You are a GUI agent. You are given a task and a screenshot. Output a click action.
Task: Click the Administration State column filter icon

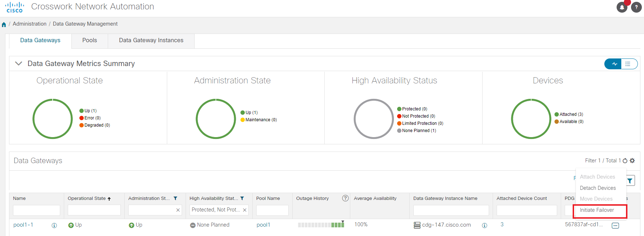(x=176, y=198)
